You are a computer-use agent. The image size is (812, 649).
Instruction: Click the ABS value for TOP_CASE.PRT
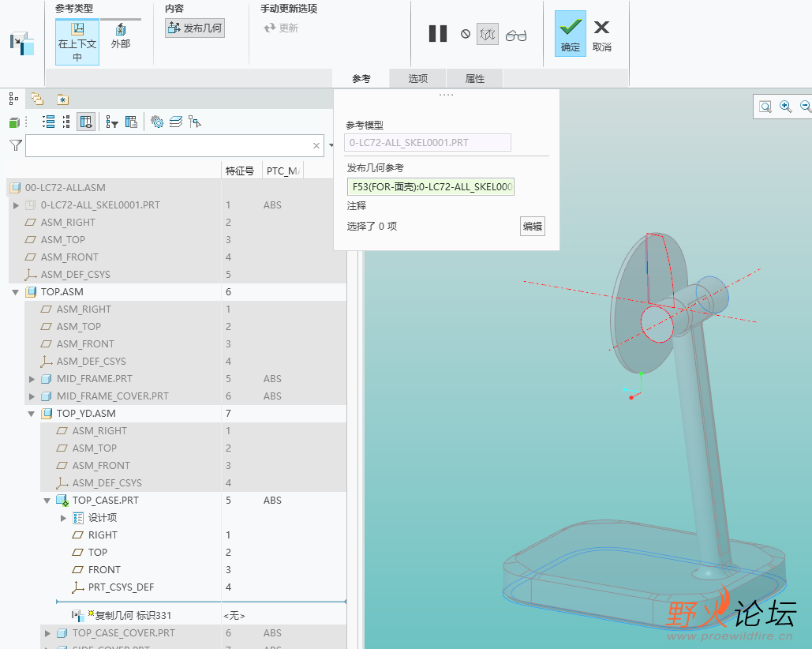point(272,501)
